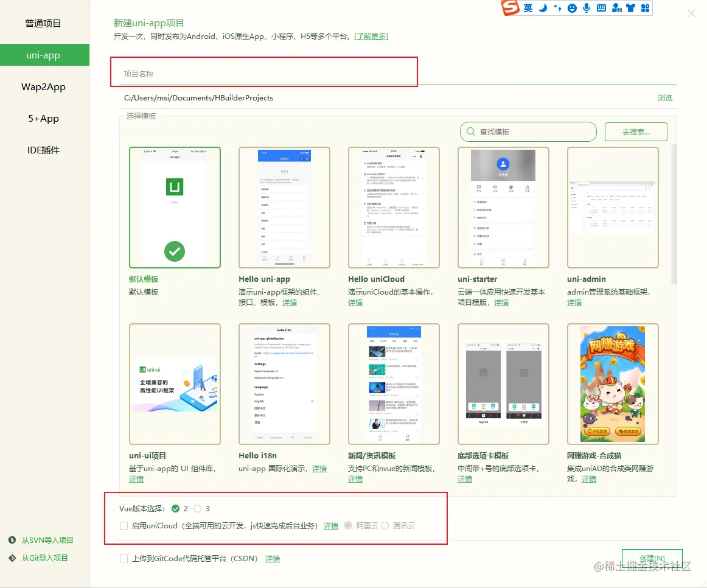This screenshot has width=707, height=588.
Task: Activate the Sogou microphone voice input
Action: (587, 8)
